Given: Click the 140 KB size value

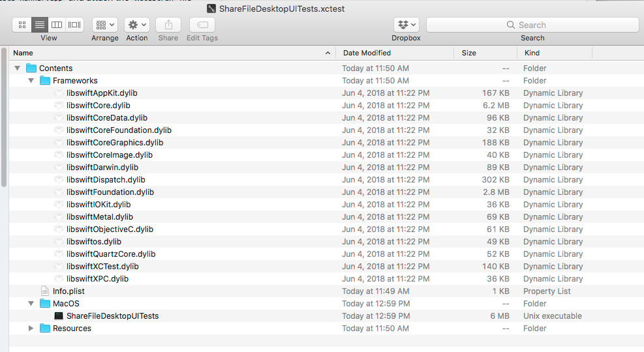Looking at the screenshot, I should [495, 266].
